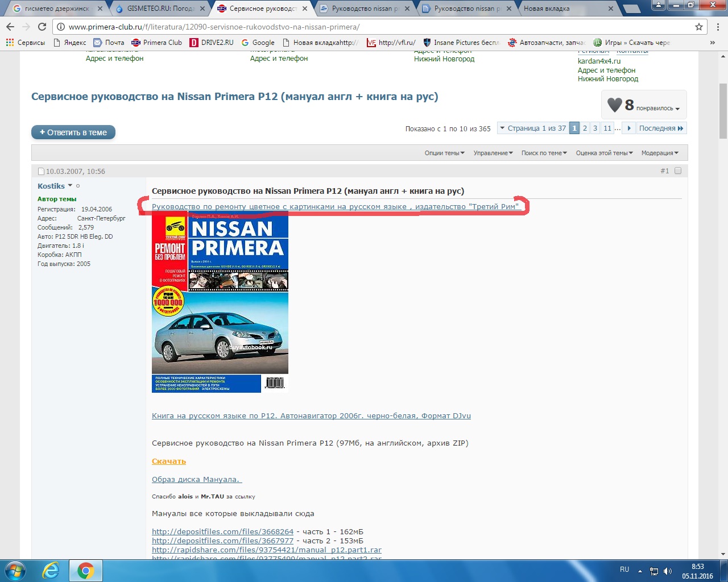Click Новая вкладкаhttp:// bookmark
728x582 pixels.
pos(320,43)
